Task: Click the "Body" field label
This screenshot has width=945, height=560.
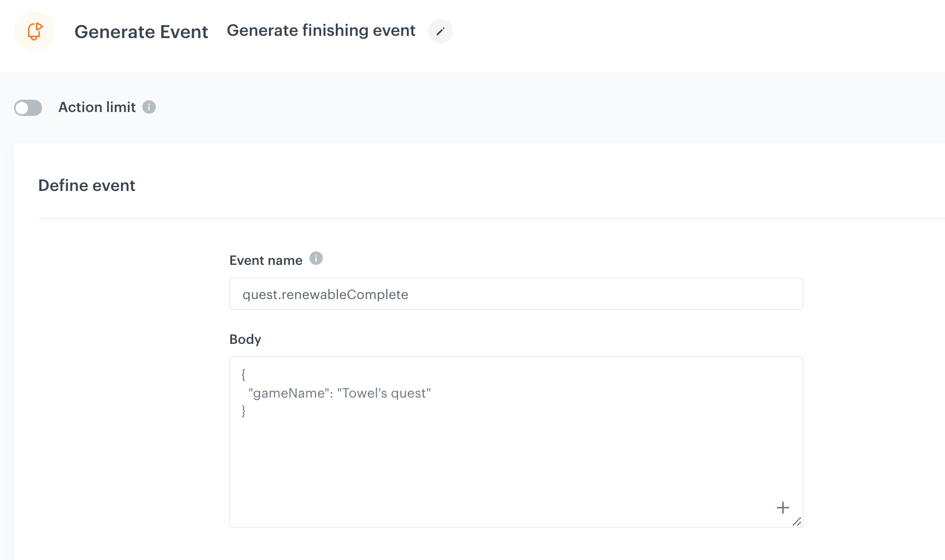Action: click(x=245, y=339)
